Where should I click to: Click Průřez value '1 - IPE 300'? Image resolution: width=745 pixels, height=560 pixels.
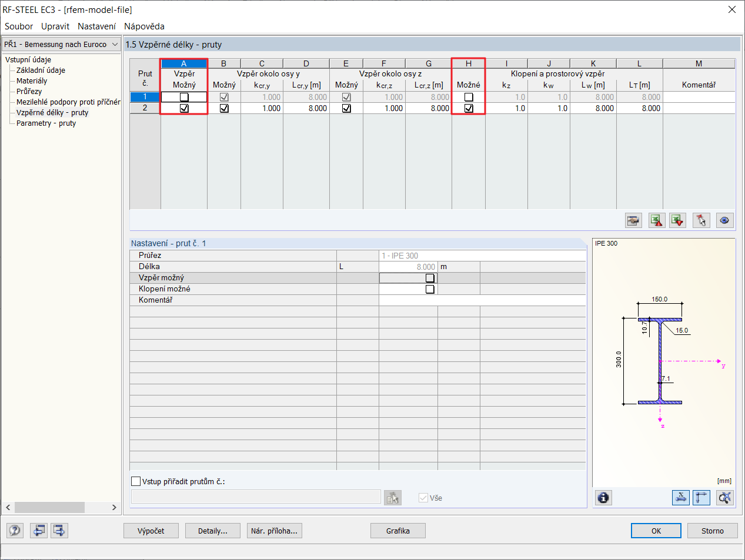(482, 256)
